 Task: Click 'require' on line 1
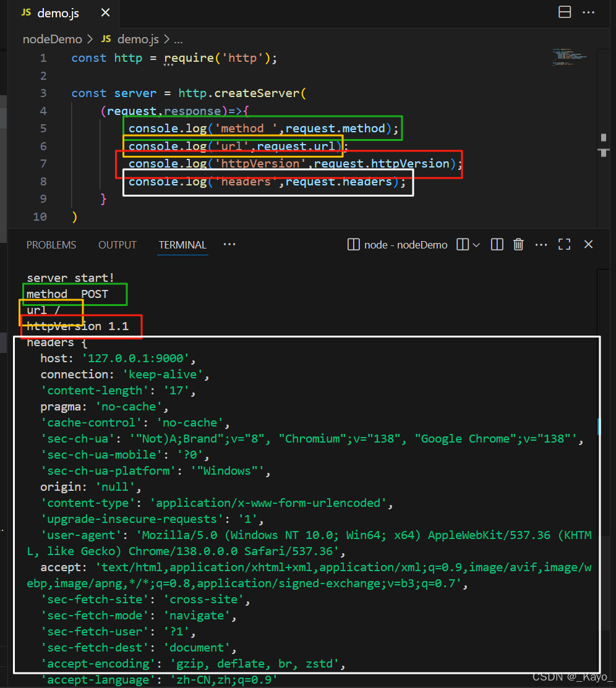(189, 58)
